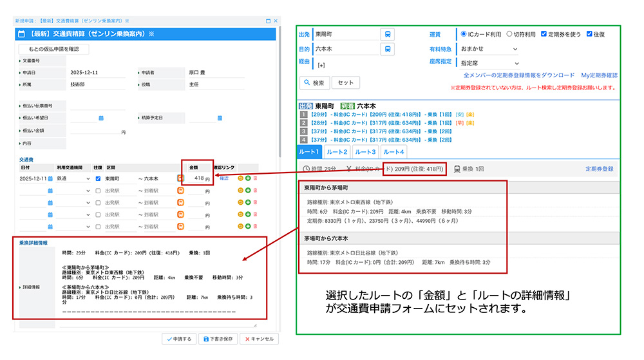Image resolution: width=644 pixels, height=360 pixels.
Task: Click the bus icon beside destination 六本木
Action: (x=388, y=49)
